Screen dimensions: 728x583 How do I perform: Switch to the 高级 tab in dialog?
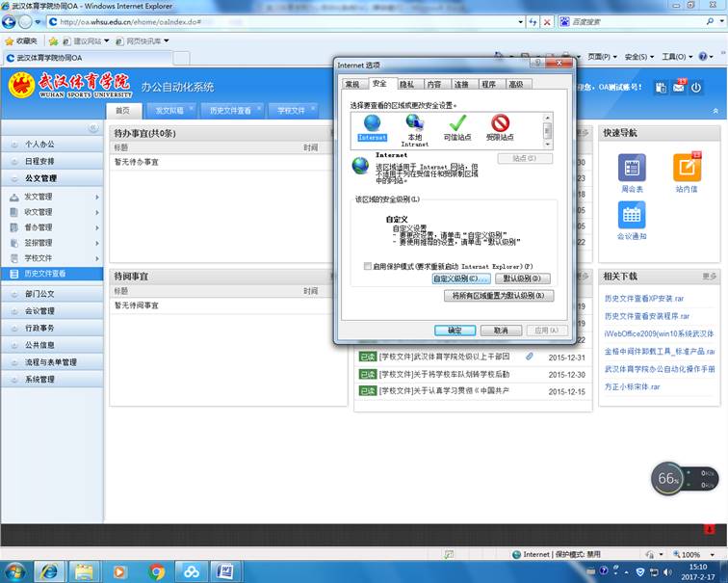tap(515, 85)
